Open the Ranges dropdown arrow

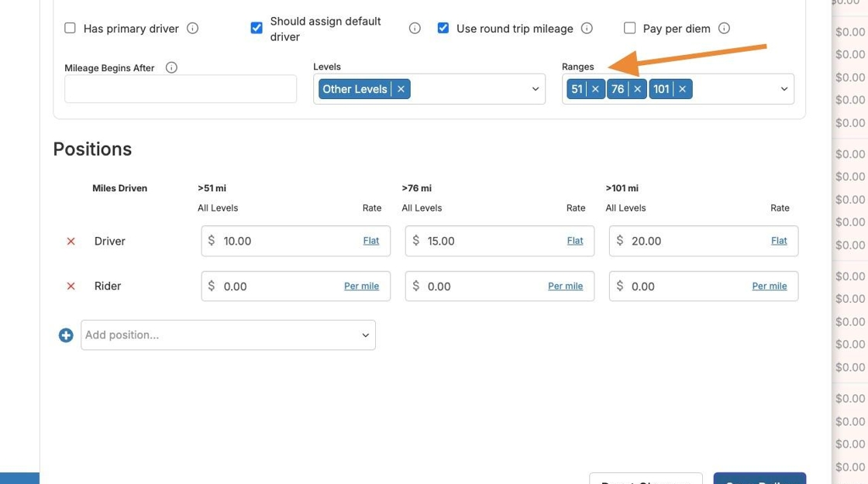pos(784,89)
